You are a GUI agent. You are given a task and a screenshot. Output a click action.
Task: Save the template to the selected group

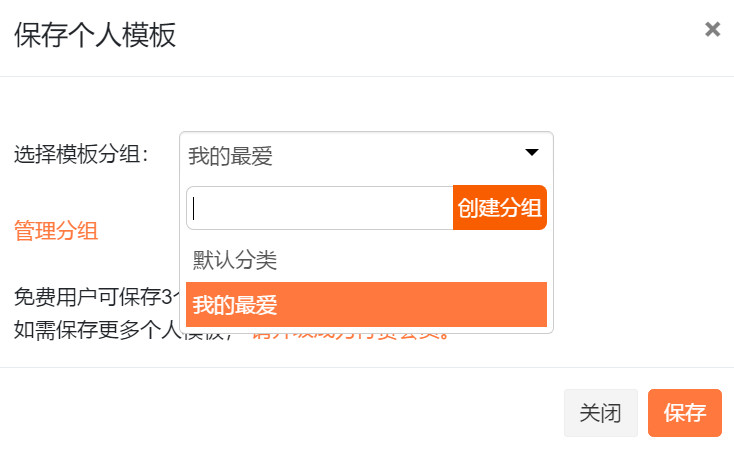684,413
